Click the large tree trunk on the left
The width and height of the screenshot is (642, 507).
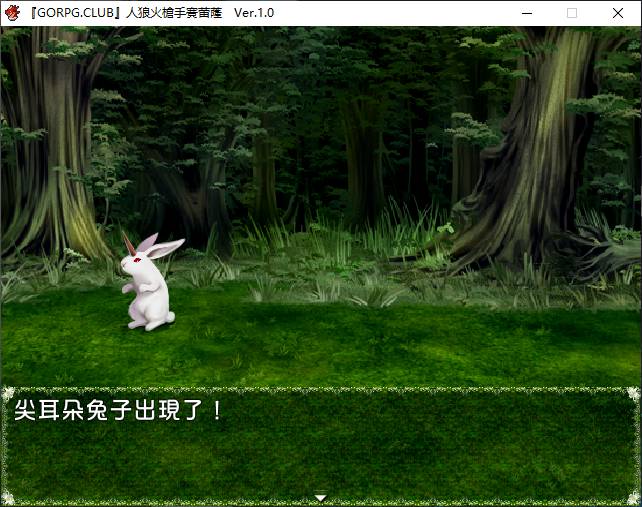45,150
